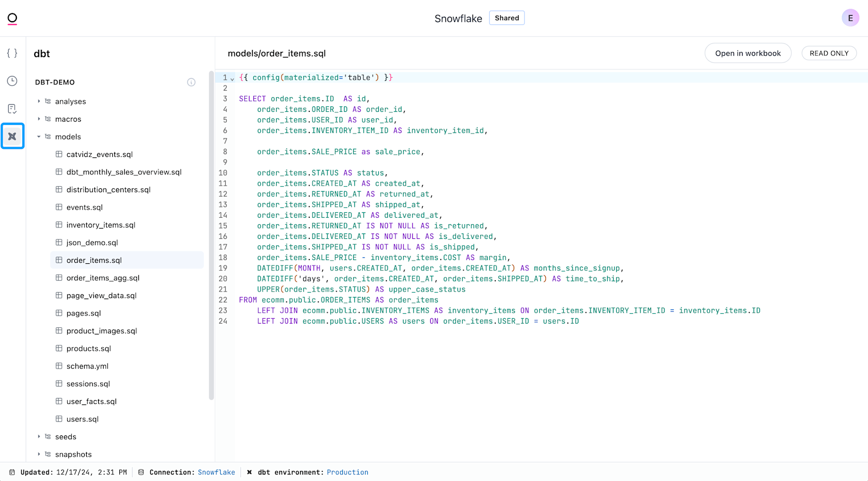This screenshot has width=868, height=481.
Task: Click the LEFT JOIN ecomm.public.USERS code line
Action: [418, 321]
